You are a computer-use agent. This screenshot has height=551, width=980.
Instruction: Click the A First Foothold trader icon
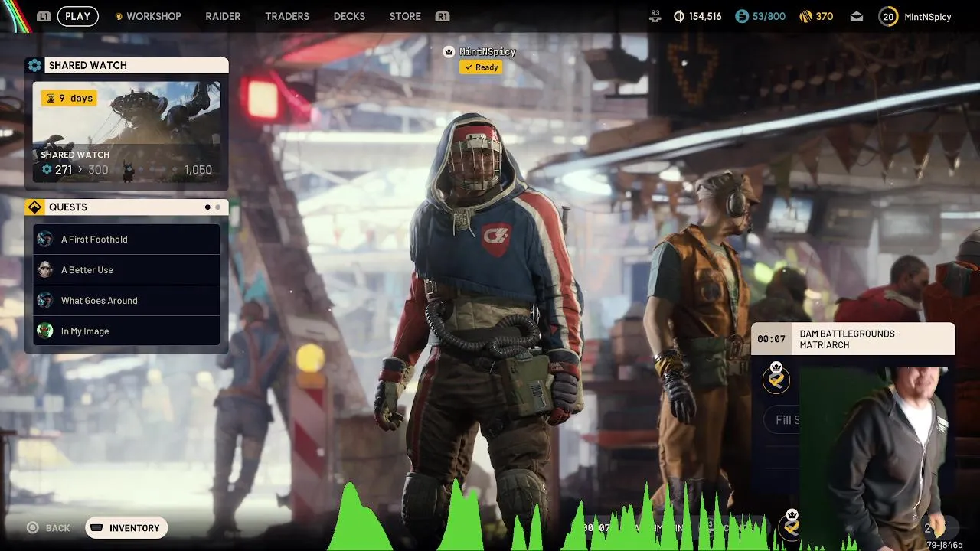coord(45,239)
